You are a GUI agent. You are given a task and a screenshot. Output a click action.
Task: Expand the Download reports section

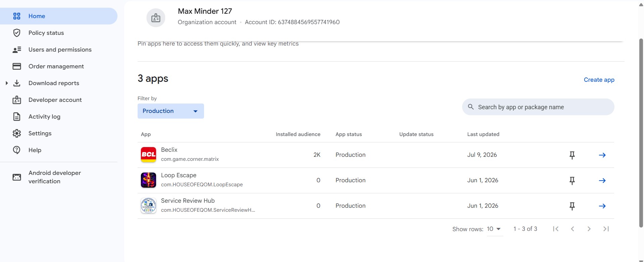point(6,83)
